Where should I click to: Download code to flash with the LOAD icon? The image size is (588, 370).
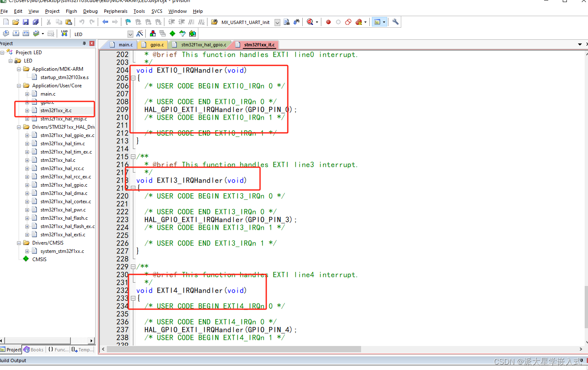click(x=64, y=34)
